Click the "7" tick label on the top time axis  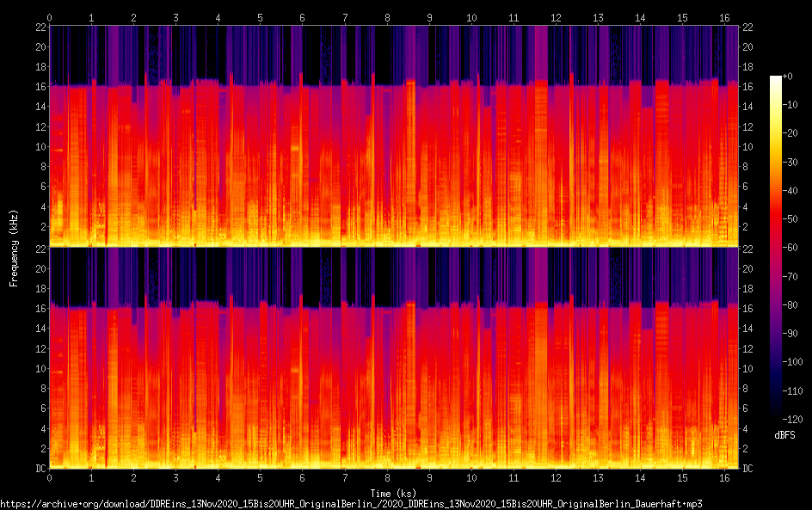coord(344,18)
